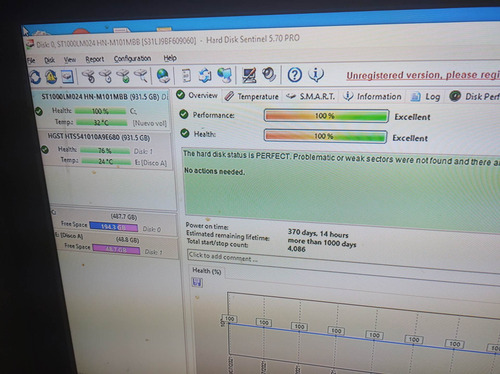
Task: Click the HGST disk health status icon
Action: tap(44, 150)
